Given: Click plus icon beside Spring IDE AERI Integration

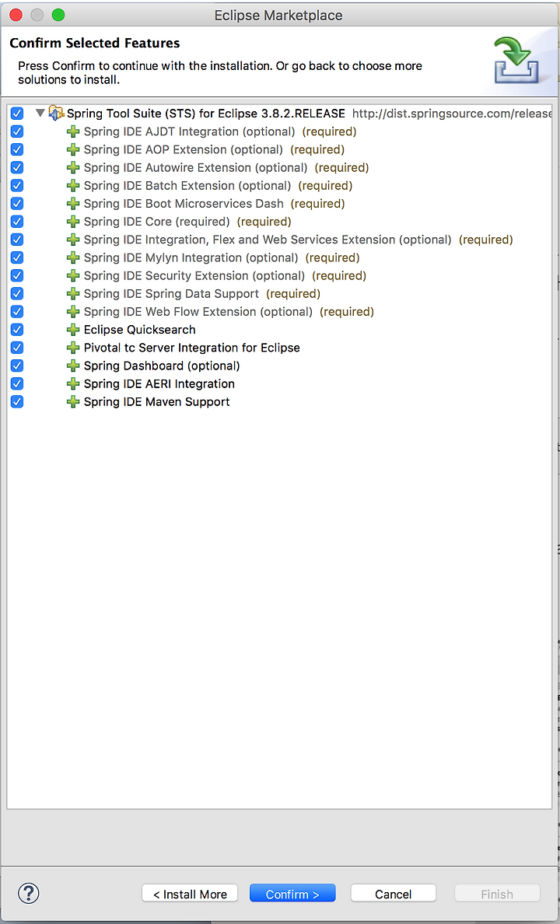Looking at the screenshot, I should 73,383.
